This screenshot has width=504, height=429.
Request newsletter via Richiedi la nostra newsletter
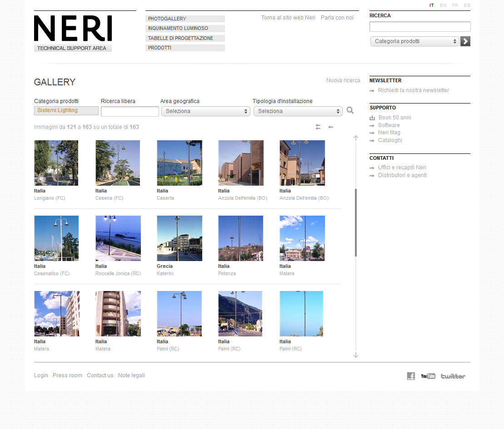414,90
